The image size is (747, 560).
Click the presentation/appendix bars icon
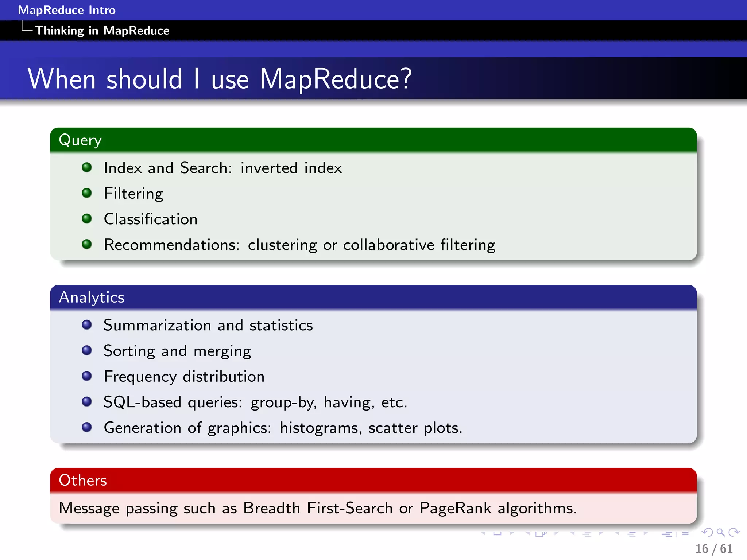click(675, 534)
